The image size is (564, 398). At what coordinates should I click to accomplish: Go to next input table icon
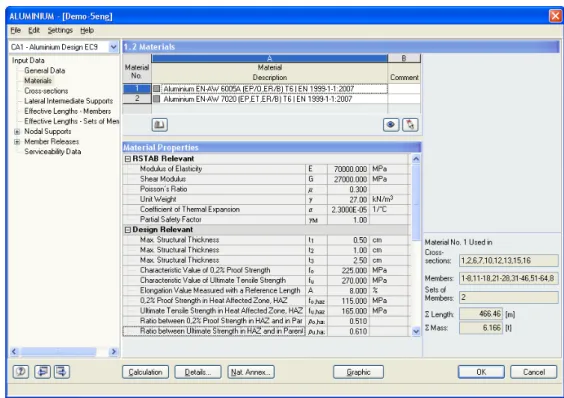62,371
